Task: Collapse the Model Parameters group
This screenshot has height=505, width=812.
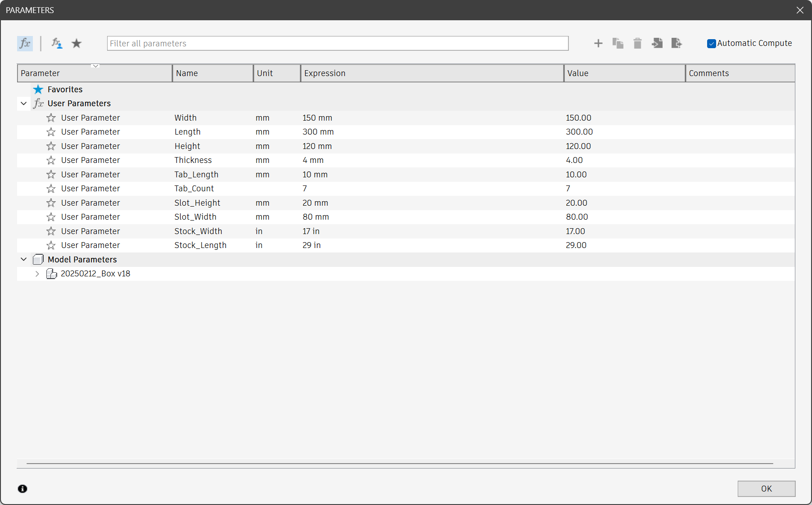Action: click(x=24, y=260)
